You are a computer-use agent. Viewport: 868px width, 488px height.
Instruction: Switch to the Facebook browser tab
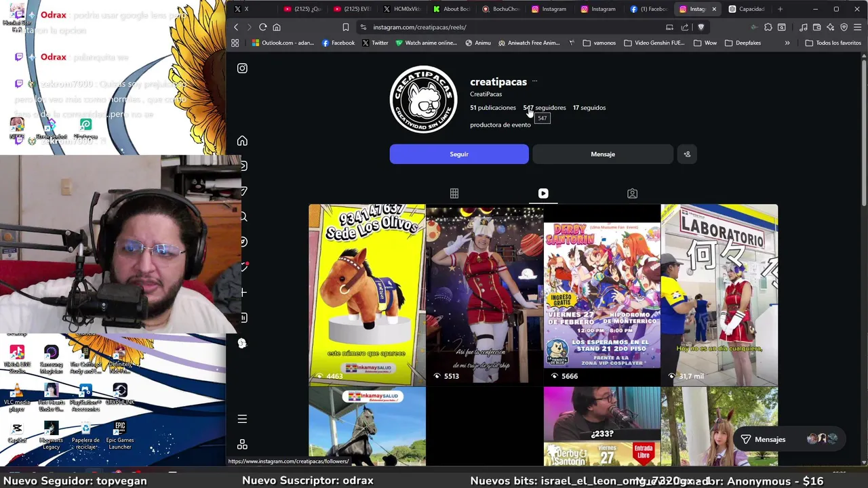coord(648,9)
